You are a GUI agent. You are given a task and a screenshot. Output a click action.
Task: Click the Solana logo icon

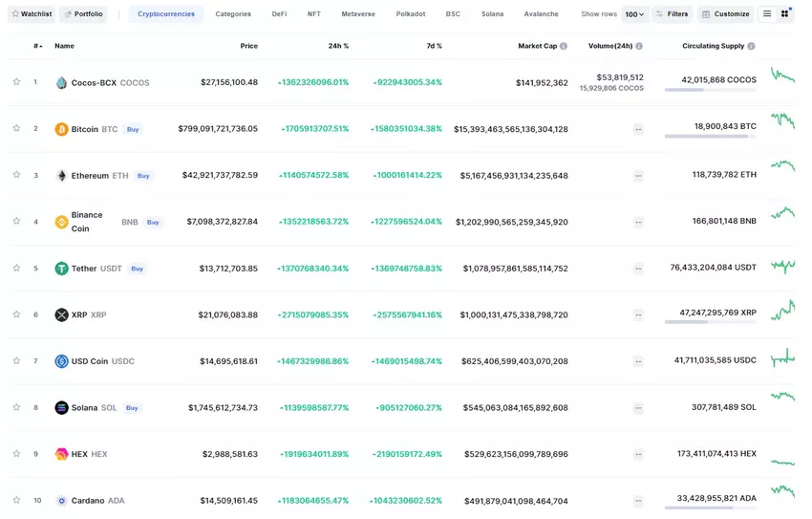tap(61, 408)
